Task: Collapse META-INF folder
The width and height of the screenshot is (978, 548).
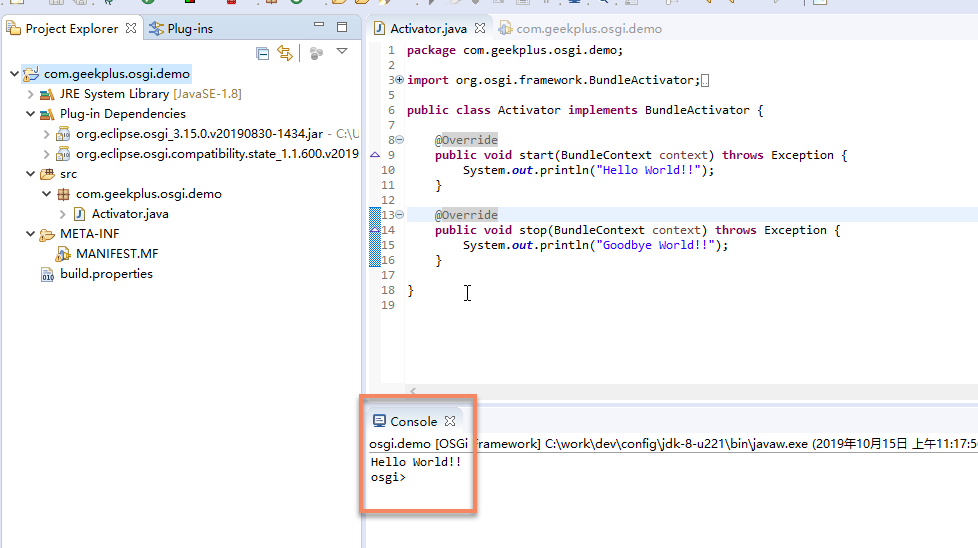Action: [x=30, y=234]
